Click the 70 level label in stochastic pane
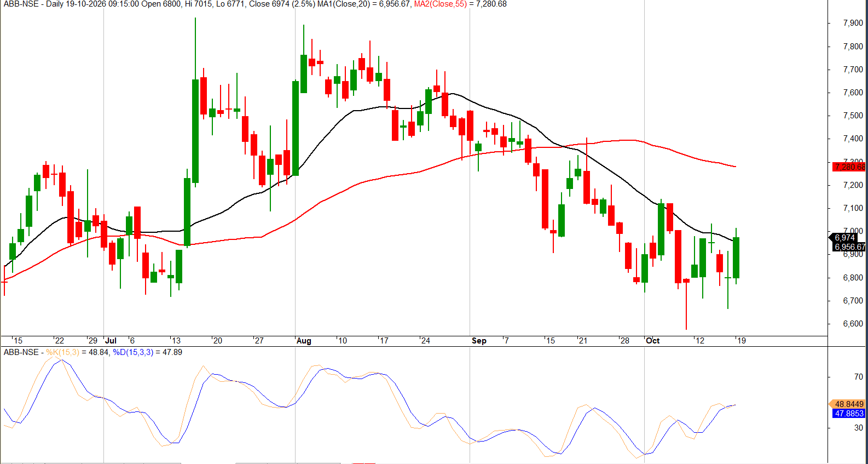 point(858,377)
